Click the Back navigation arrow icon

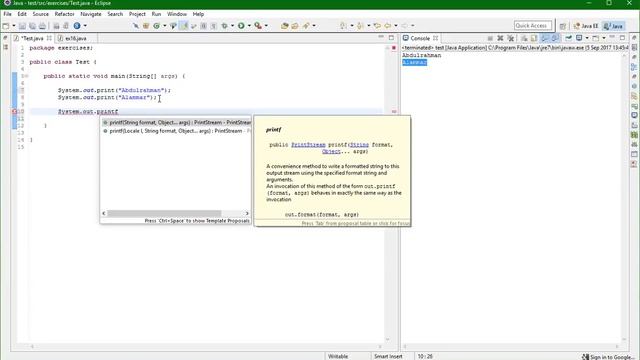point(387,26)
